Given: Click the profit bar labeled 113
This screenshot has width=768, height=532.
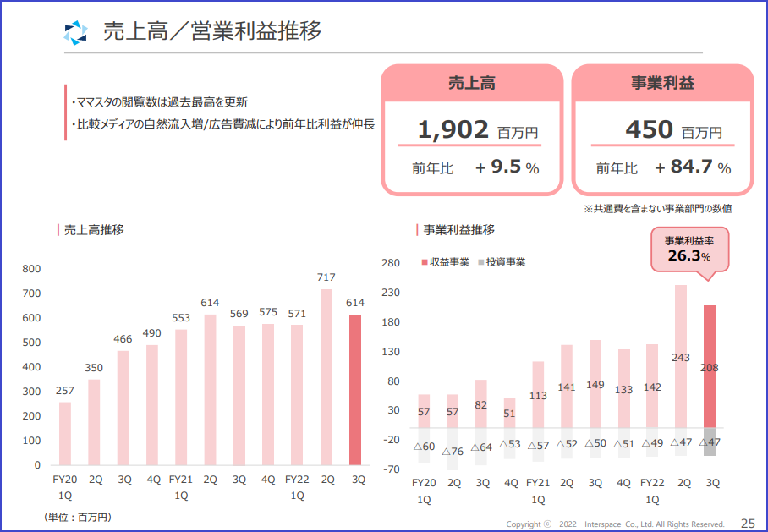Looking at the screenshot, I should pyautogui.click(x=538, y=395).
